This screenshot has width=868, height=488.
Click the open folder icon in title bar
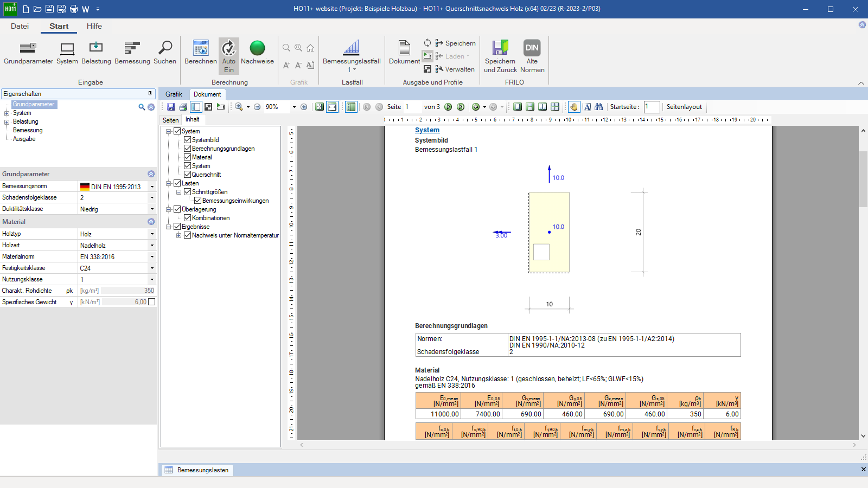tap(37, 9)
